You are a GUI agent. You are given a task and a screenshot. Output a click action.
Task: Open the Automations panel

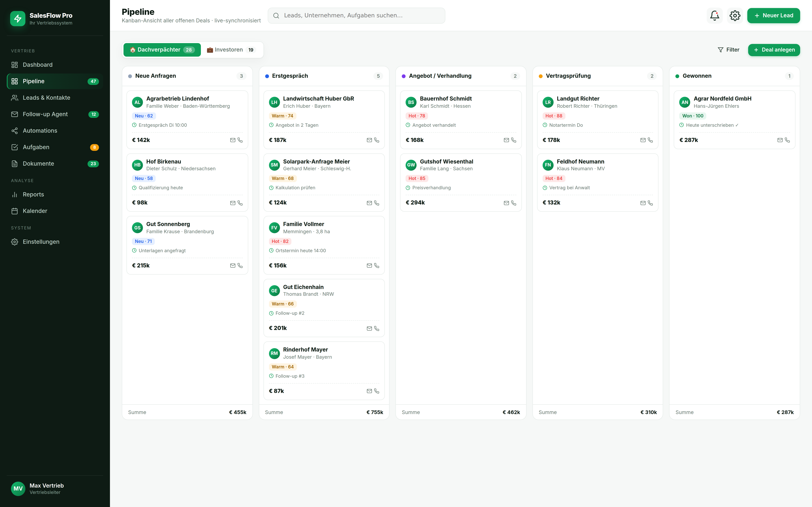(x=40, y=130)
